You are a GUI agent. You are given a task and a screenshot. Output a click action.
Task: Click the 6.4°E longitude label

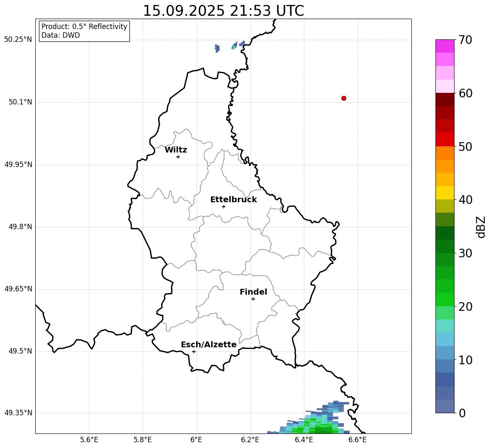(x=304, y=440)
